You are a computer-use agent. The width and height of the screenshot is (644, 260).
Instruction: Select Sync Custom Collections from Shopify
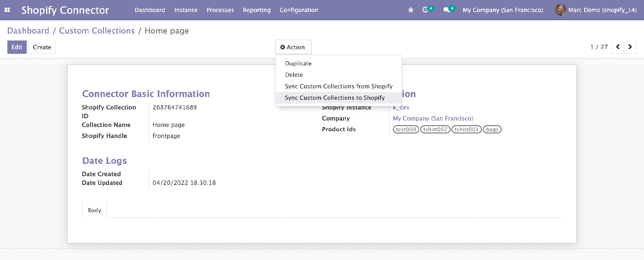click(x=339, y=86)
